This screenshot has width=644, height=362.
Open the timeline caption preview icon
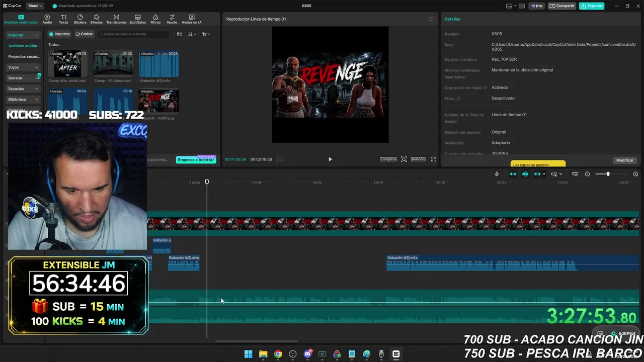click(x=575, y=174)
